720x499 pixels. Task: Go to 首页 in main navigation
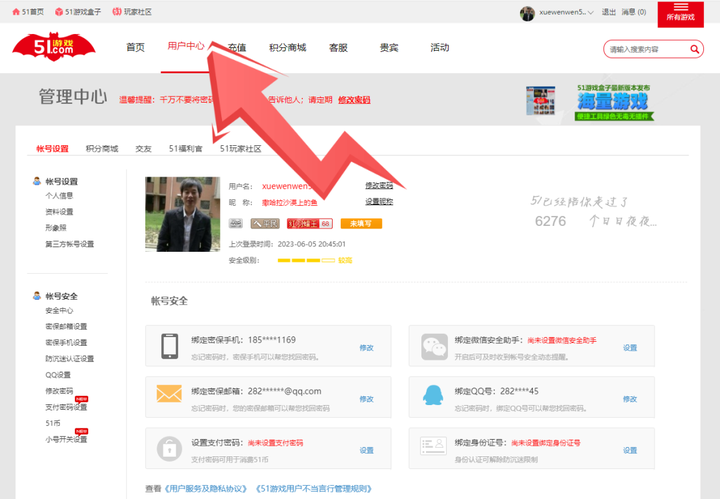click(135, 47)
